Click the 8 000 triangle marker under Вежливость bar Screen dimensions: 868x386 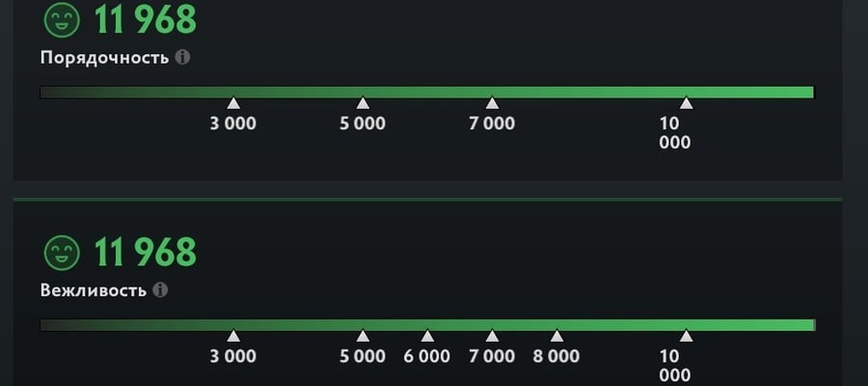click(556, 336)
